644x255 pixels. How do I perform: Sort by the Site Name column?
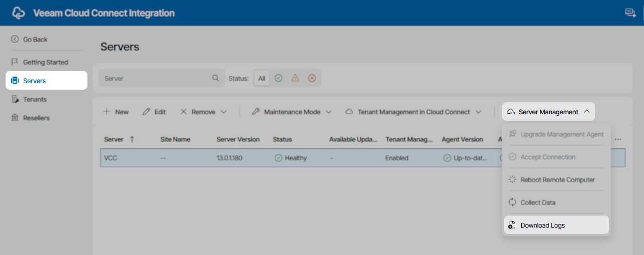175,139
